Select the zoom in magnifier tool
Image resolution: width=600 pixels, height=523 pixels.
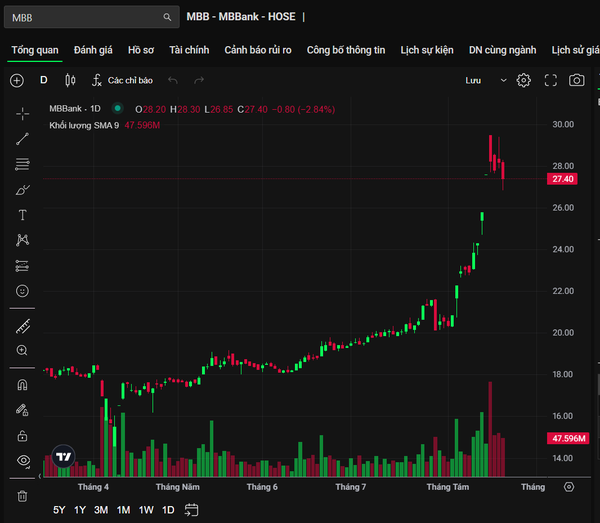(22, 350)
